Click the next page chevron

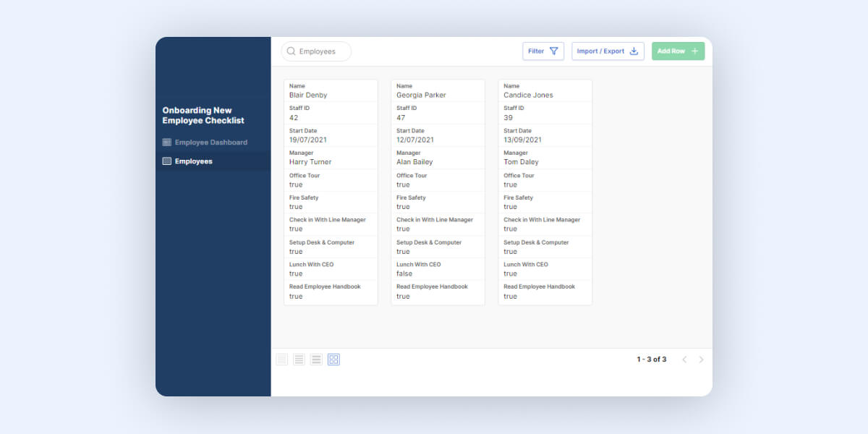pyautogui.click(x=701, y=359)
